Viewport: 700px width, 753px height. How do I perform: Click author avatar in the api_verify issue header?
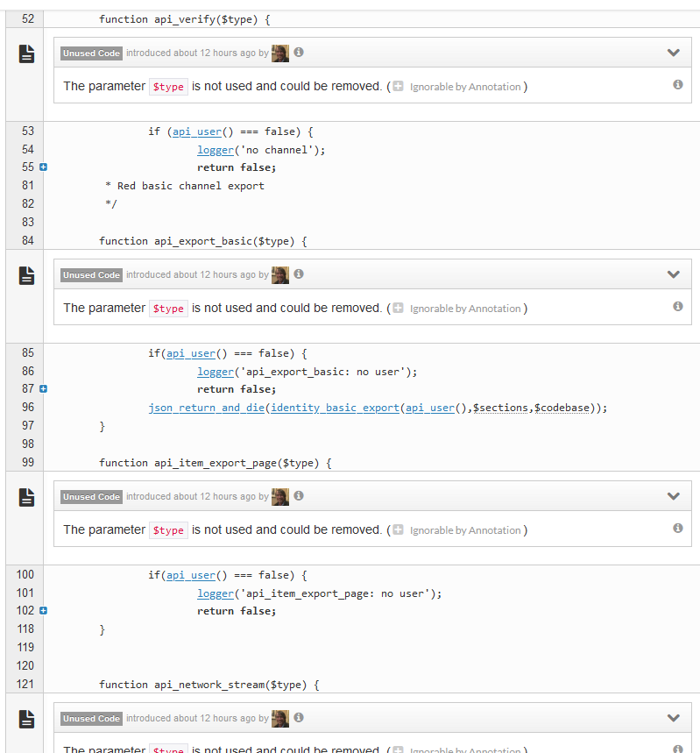click(x=280, y=53)
